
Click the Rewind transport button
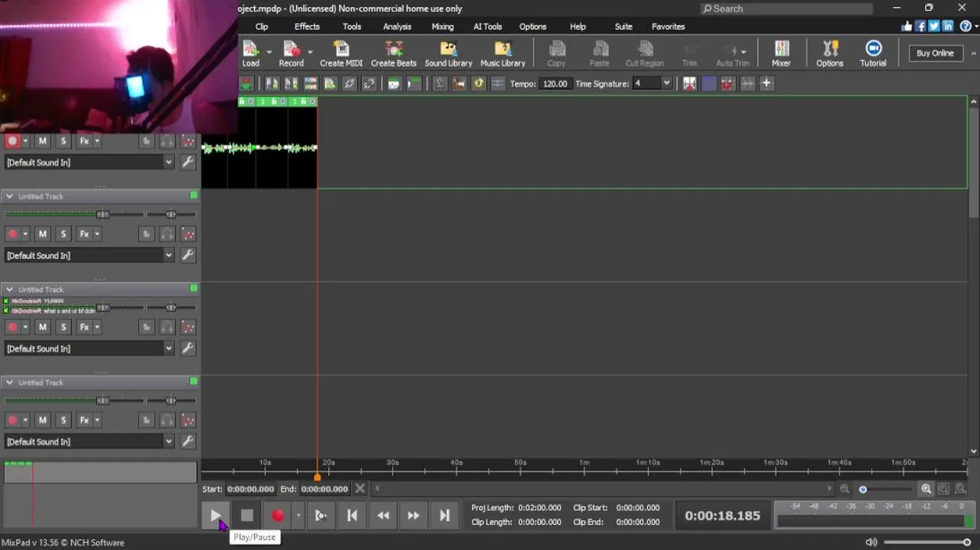[x=383, y=516]
